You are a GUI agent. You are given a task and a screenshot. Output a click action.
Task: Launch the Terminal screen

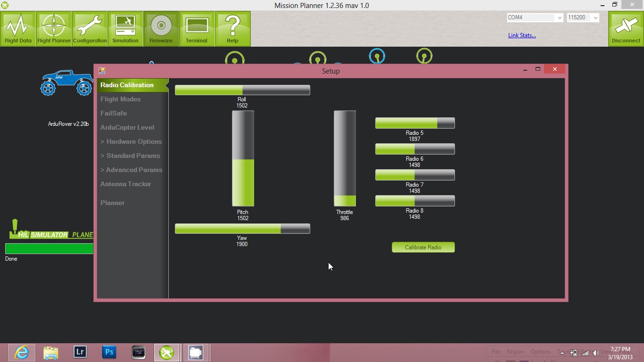click(x=197, y=29)
